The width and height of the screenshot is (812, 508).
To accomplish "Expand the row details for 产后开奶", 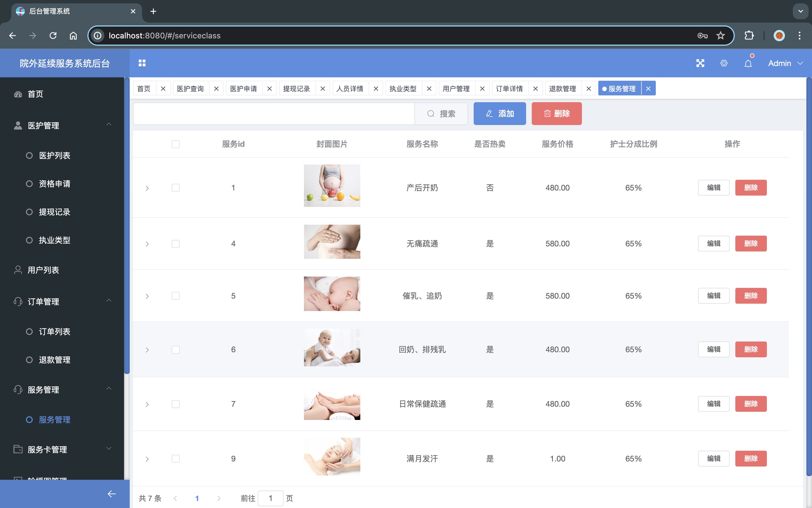I will point(147,188).
